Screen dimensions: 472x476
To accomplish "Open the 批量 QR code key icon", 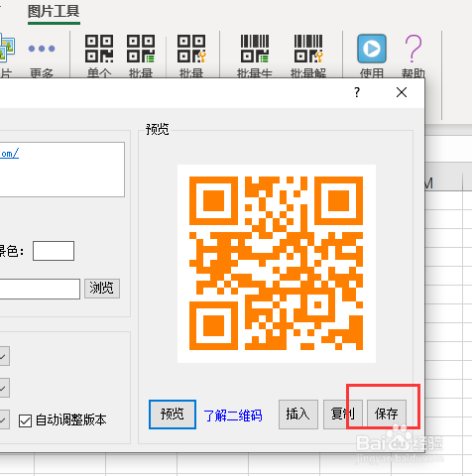I will (191, 49).
